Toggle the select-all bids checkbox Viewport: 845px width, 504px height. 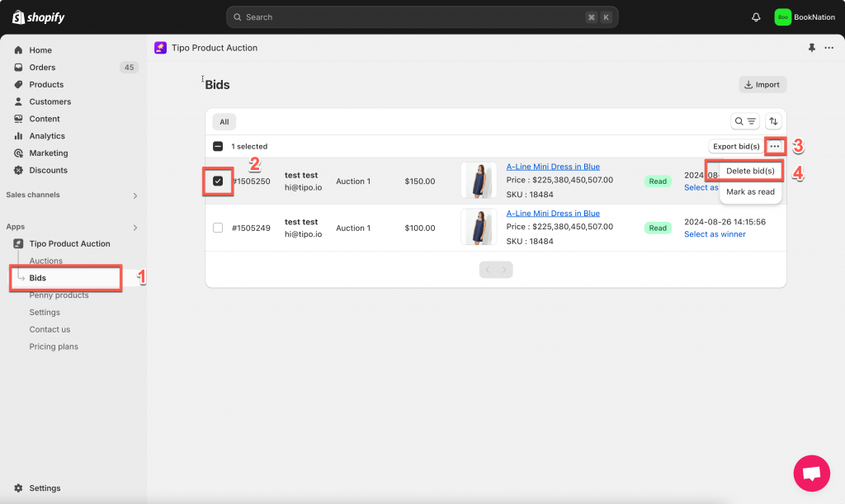tap(218, 147)
